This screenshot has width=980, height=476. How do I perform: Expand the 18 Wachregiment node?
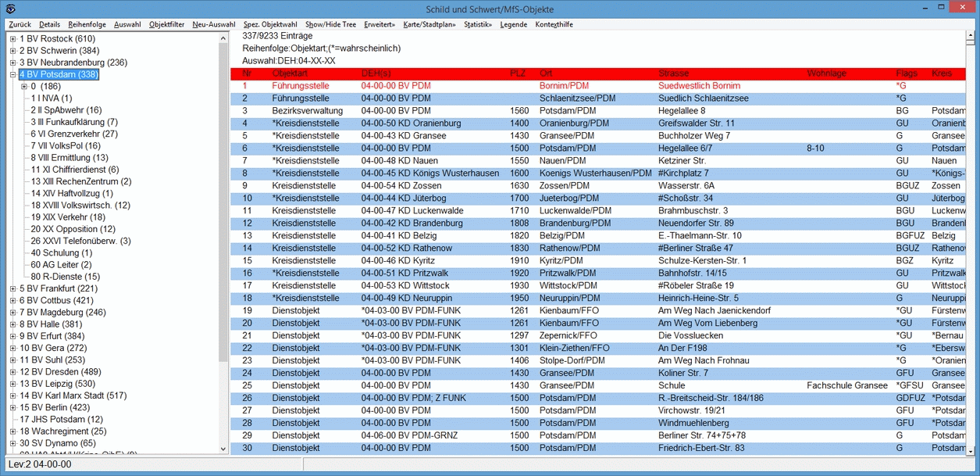[x=12, y=431]
